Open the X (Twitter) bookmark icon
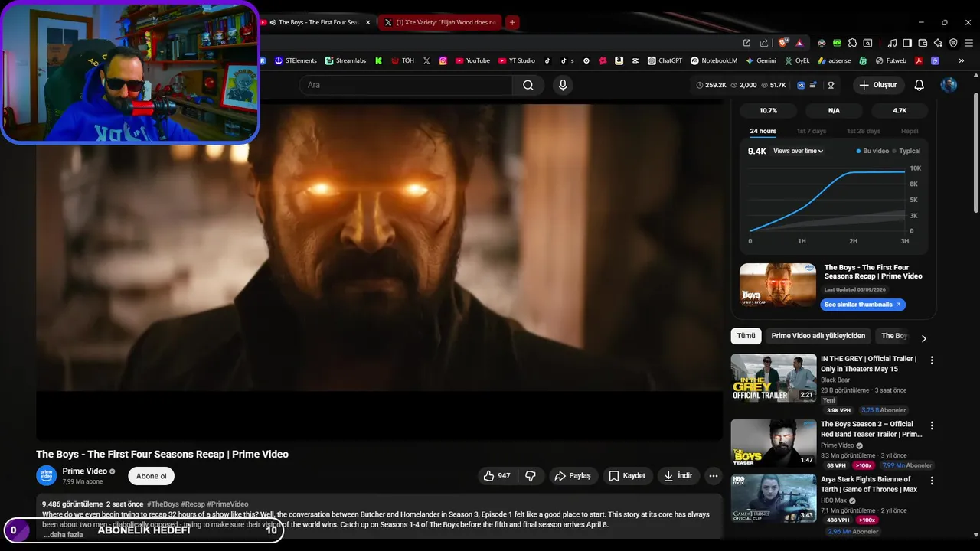The image size is (980, 551). 426,60
